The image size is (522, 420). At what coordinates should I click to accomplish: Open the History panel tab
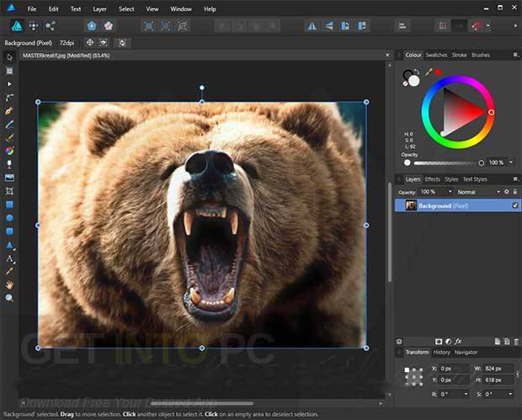click(441, 353)
